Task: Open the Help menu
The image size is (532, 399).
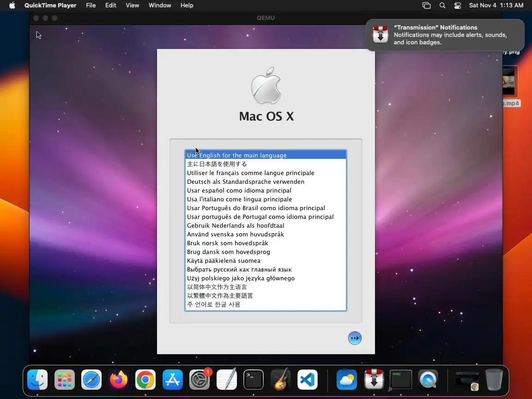Action: pyautogui.click(x=187, y=6)
